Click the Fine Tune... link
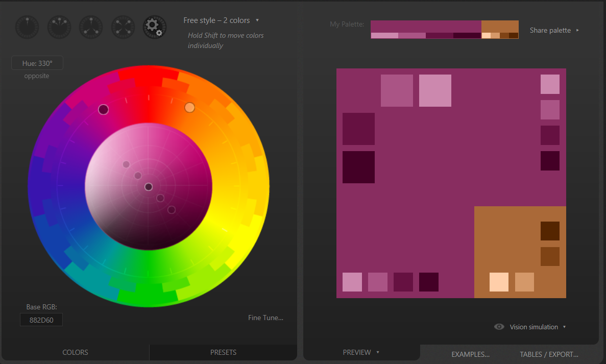This screenshot has height=364, width=606. pos(265,318)
